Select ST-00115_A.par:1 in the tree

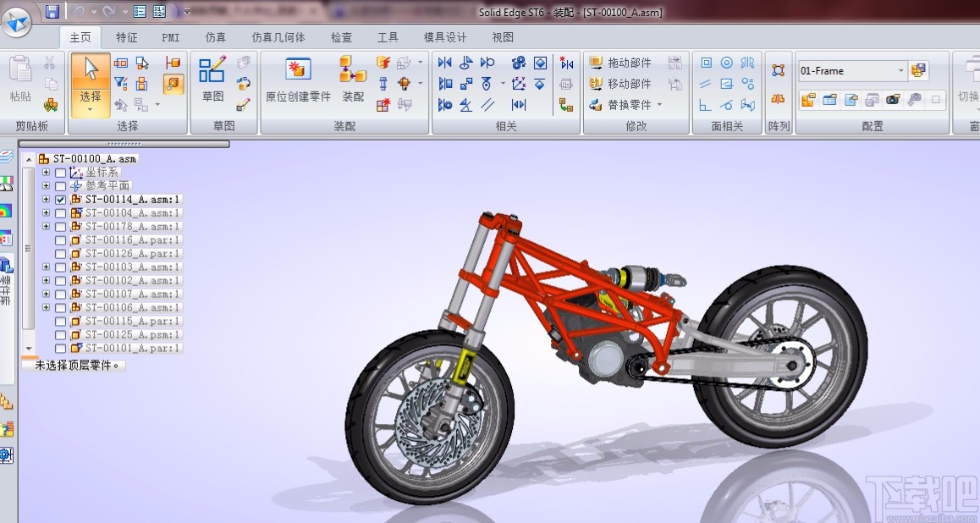pyautogui.click(x=125, y=322)
